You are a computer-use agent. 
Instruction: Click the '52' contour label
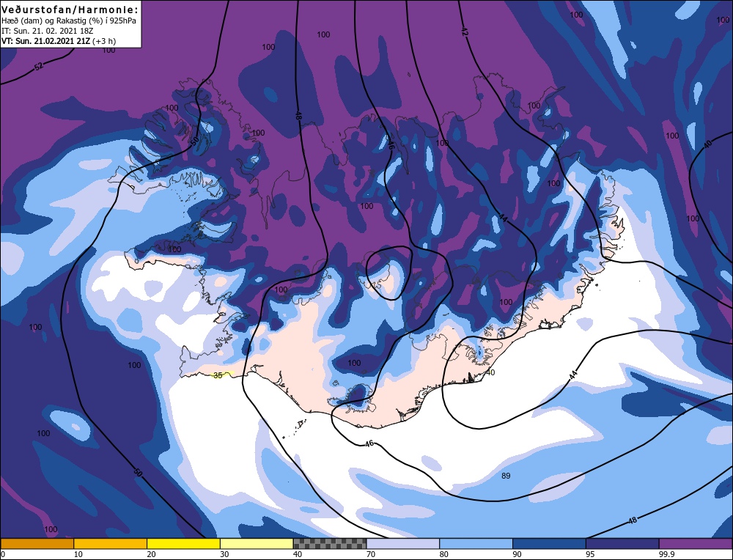(x=39, y=67)
